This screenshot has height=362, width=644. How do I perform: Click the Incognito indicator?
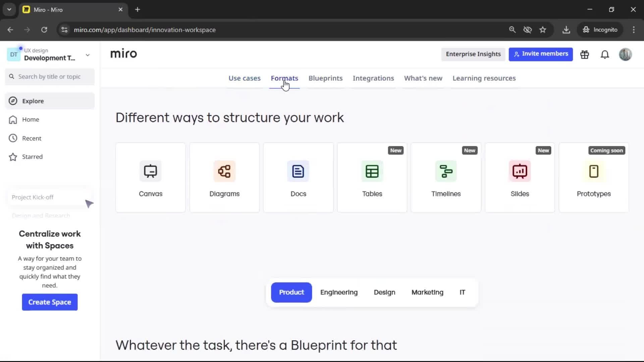tap(600, 29)
